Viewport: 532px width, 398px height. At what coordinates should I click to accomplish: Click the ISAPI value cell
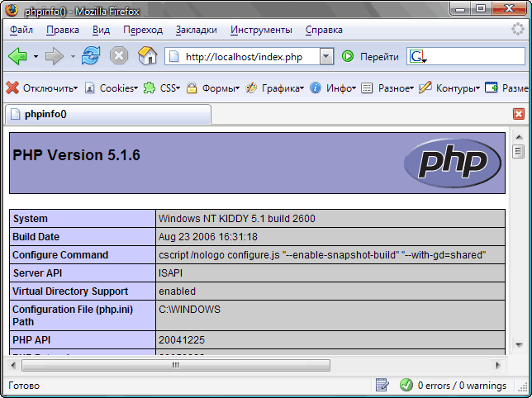coord(330,273)
